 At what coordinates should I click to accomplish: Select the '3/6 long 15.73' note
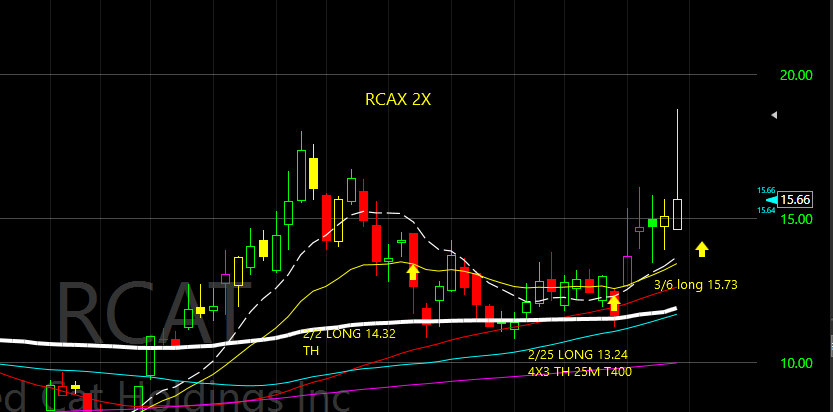(696, 285)
